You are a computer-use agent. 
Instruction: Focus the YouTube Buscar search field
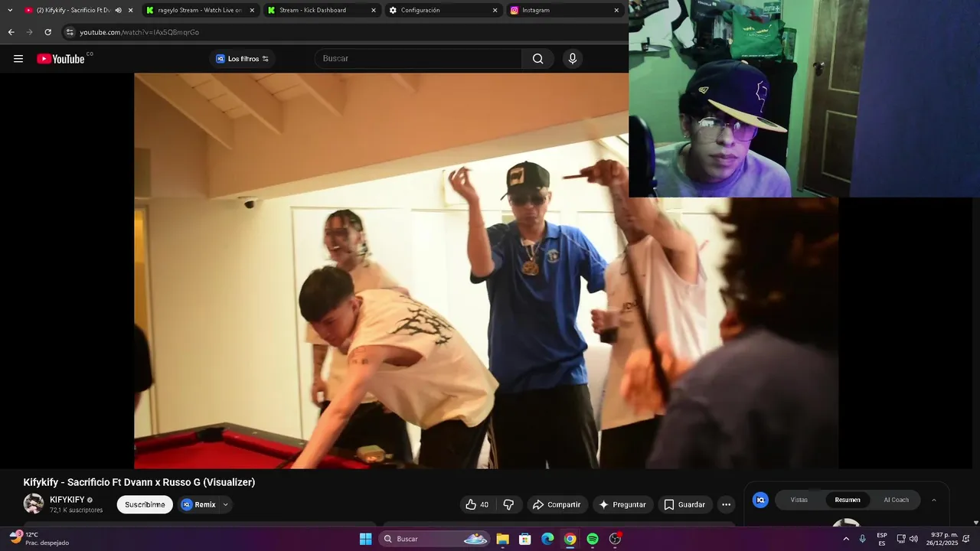click(x=418, y=59)
